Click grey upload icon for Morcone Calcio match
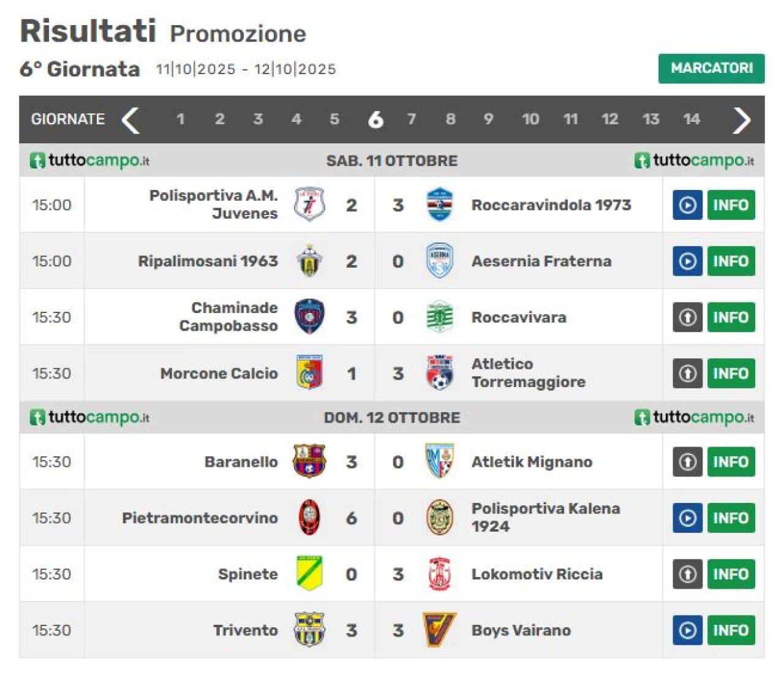 687,373
